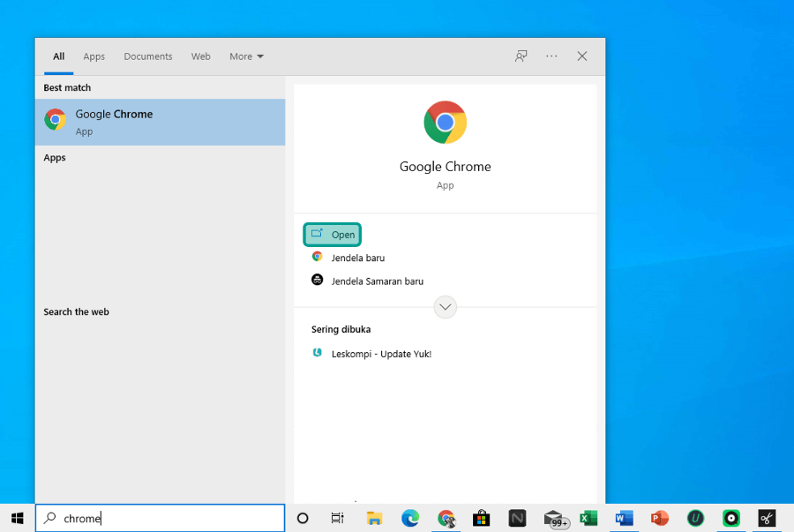Launch Excel from the taskbar

click(588, 519)
